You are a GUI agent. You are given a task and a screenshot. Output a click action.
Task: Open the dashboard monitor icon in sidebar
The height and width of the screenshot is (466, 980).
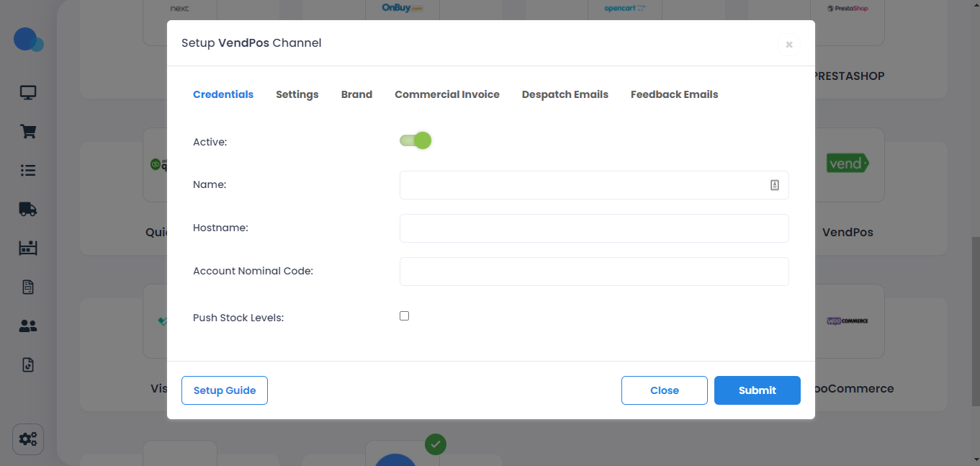pyautogui.click(x=28, y=93)
